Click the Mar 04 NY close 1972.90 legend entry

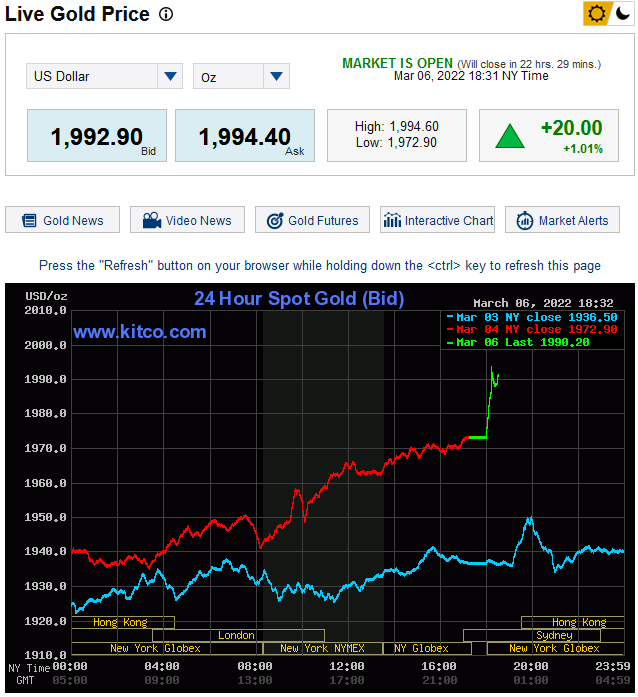532,329
